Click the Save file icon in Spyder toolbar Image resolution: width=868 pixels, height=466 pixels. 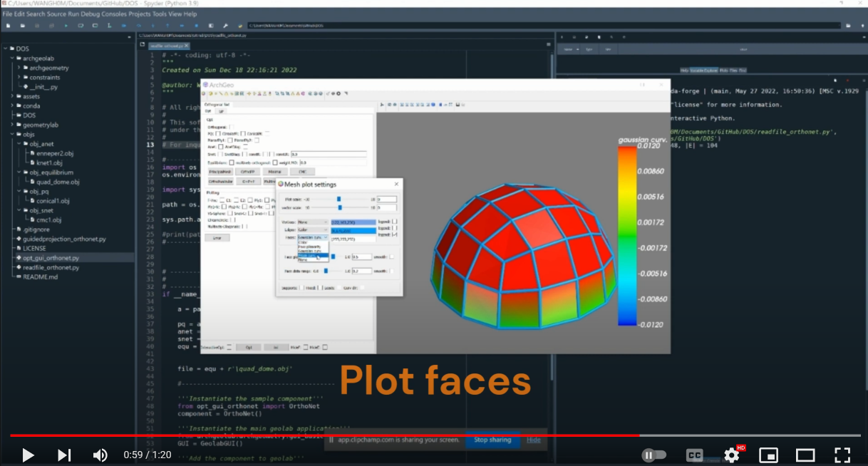[x=37, y=25]
